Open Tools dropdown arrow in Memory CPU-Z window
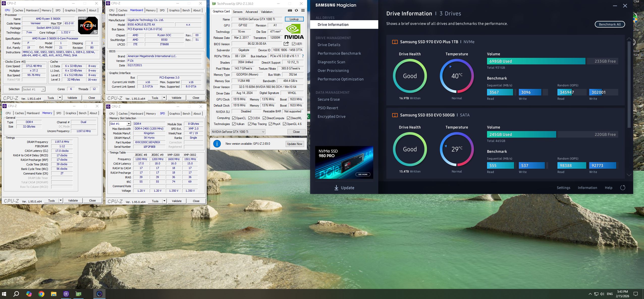 [x=61, y=201]
